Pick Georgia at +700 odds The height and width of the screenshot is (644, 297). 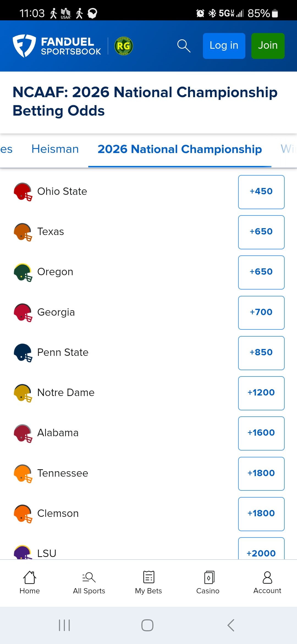point(261,313)
